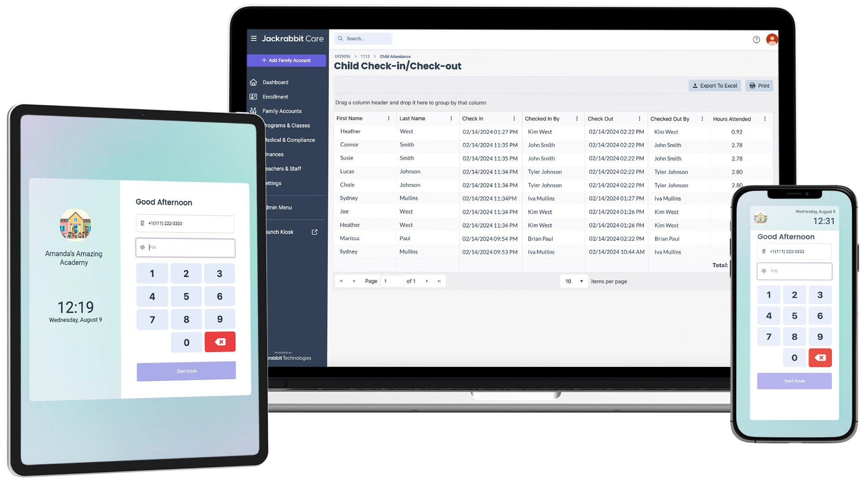Click the PIN input field

tap(186, 247)
